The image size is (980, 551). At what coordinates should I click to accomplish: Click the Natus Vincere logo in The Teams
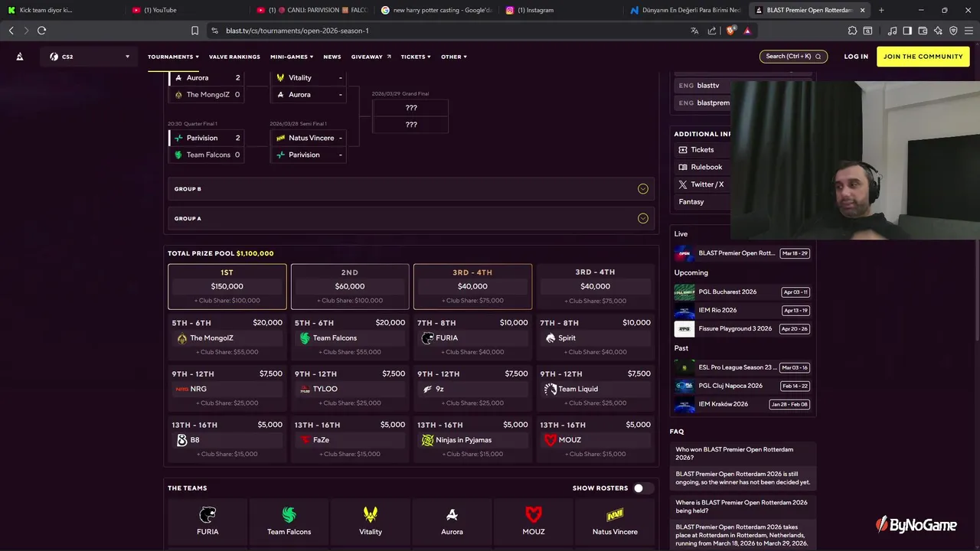point(615,514)
